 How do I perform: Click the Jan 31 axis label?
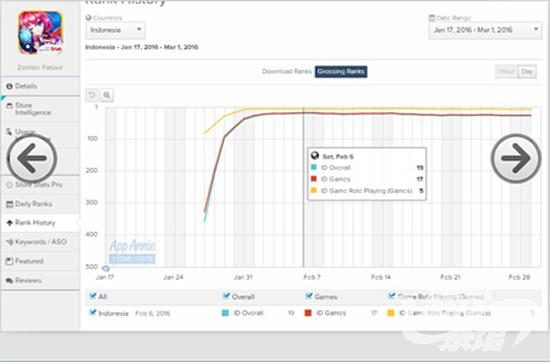tap(243, 277)
